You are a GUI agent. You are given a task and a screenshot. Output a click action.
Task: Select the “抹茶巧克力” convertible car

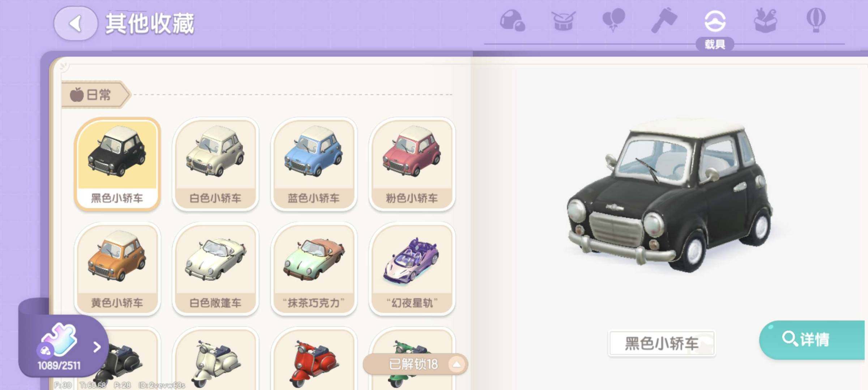[x=314, y=269]
